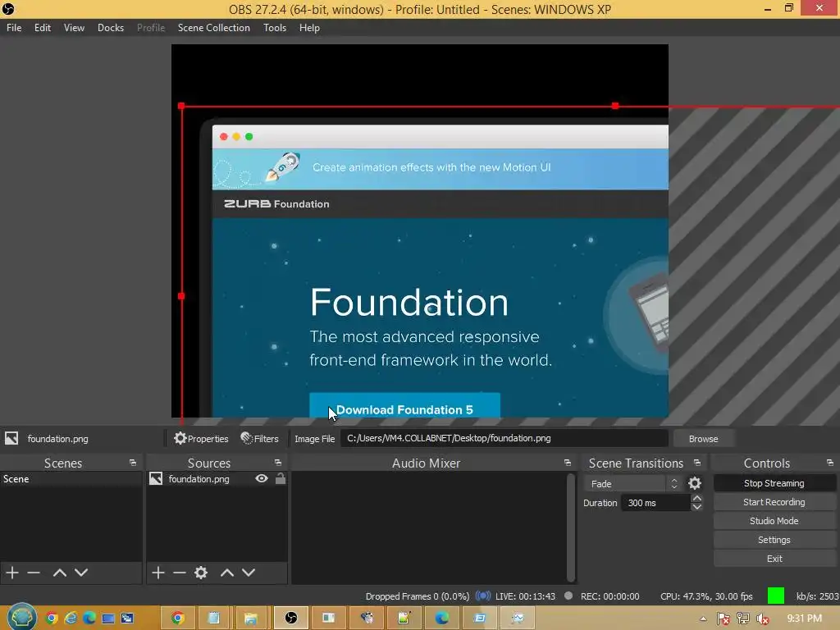Screen dimensions: 840x630
Task: Open Internet Explorer from quick launch
Action: pos(71,619)
